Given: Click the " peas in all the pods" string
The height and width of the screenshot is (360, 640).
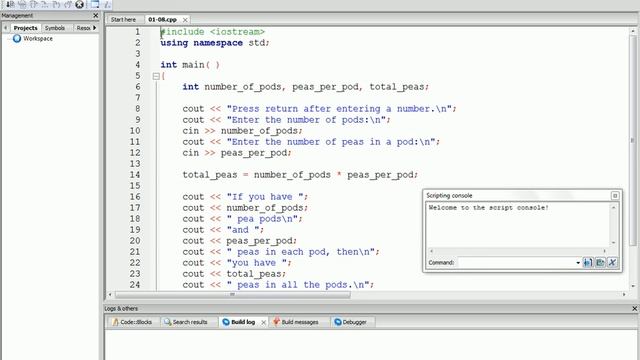Looking at the screenshot, I should click(x=299, y=285).
